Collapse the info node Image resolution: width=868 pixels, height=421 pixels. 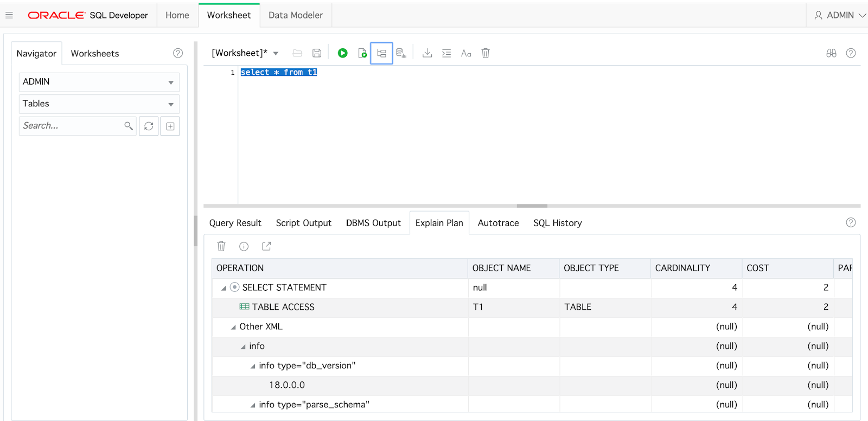[x=243, y=347]
